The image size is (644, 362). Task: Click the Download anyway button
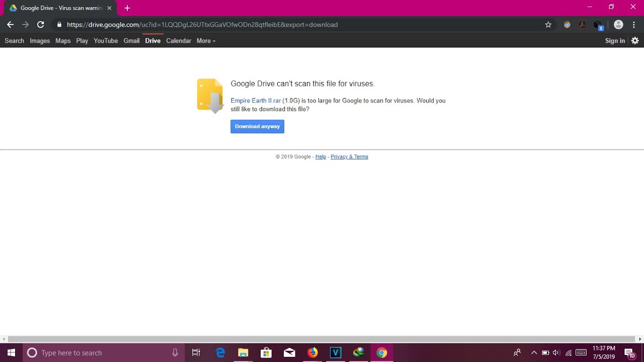[257, 126]
